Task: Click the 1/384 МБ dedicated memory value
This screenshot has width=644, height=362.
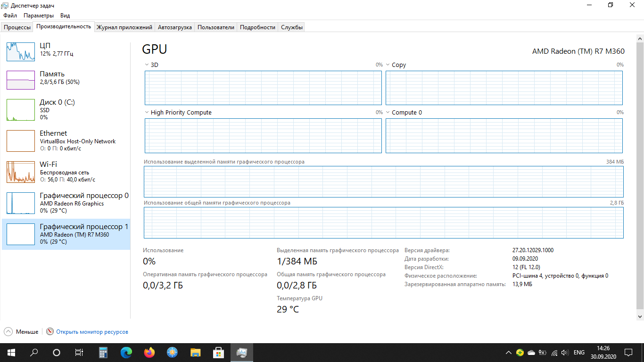Action: click(297, 261)
